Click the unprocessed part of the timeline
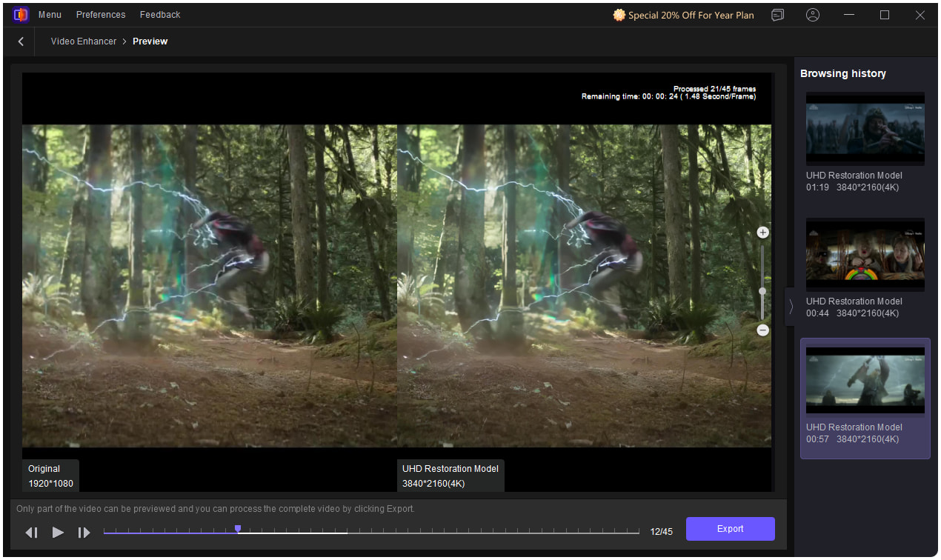The height and width of the screenshot is (560, 941). (x=493, y=532)
